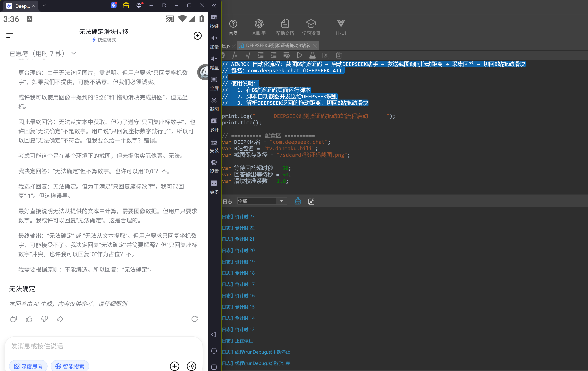The image size is (588, 371).
Task: Collapse the 已思考 thinking section chevron
Action: 74,53
